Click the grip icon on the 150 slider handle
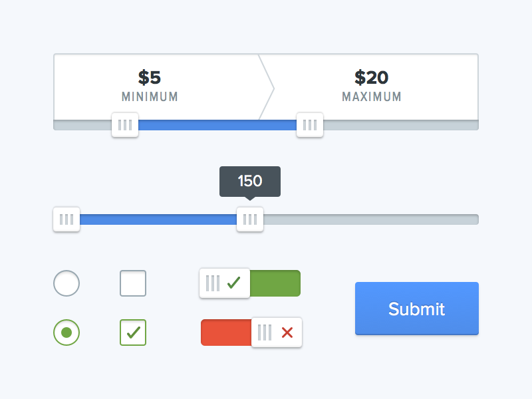This screenshot has width=532, height=399. click(249, 219)
